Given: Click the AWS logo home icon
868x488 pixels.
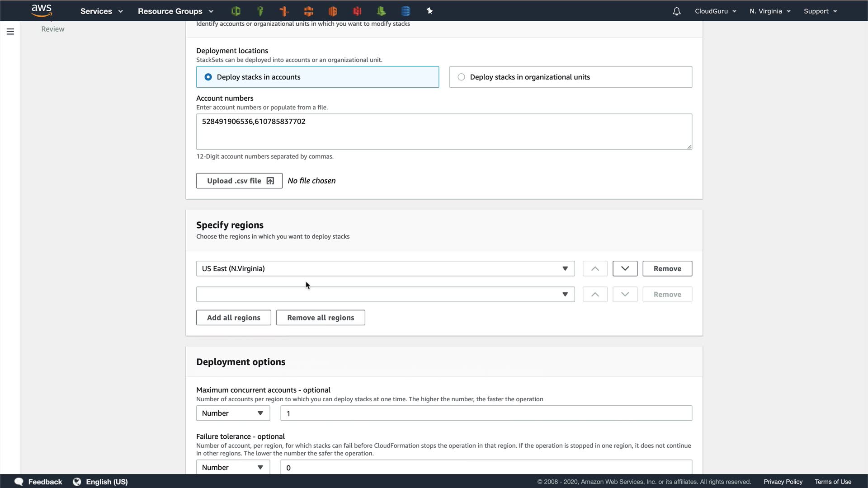Looking at the screenshot, I should (42, 10).
